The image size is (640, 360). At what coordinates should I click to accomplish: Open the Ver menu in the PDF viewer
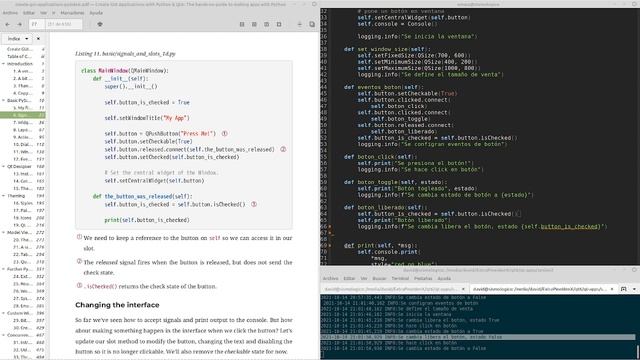pos(43,13)
